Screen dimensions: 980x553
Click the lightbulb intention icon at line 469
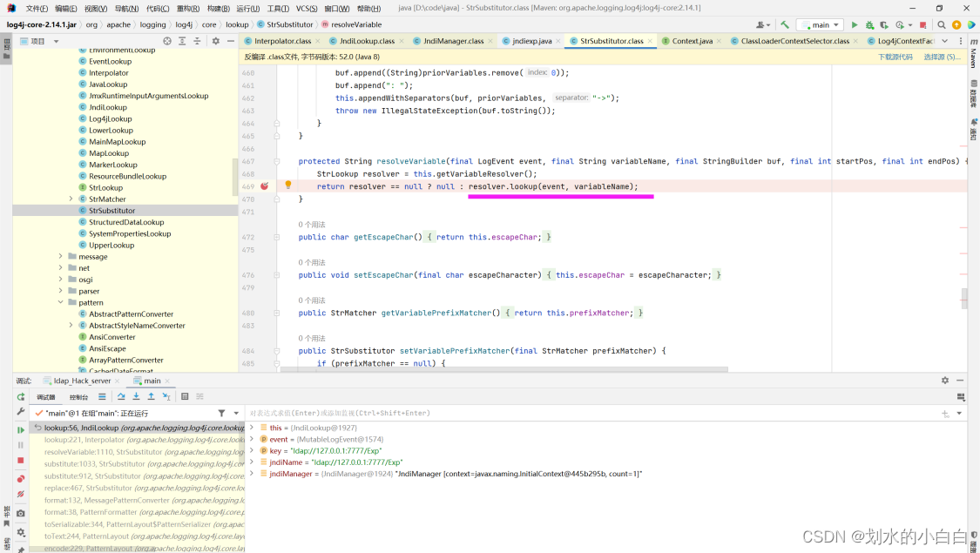288,185
